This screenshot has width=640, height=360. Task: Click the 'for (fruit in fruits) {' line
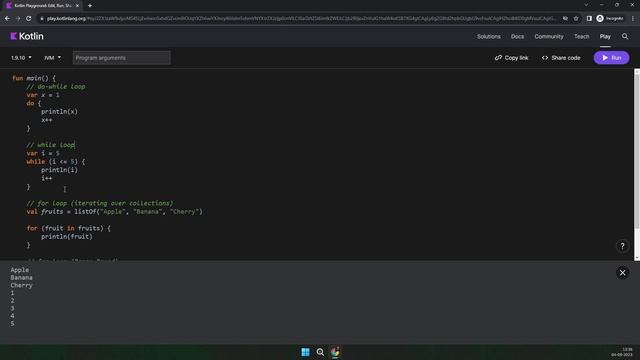coord(69,228)
